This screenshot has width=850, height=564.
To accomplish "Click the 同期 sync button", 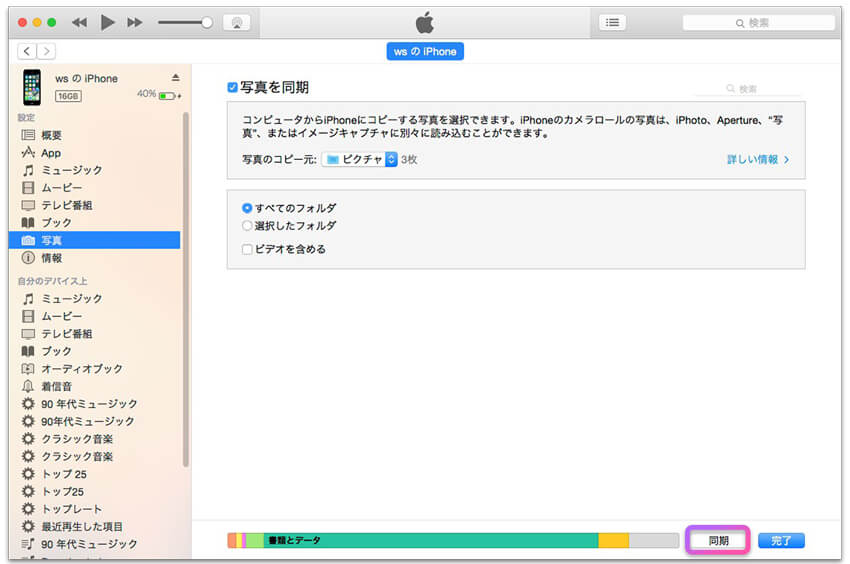I will 718,540.
